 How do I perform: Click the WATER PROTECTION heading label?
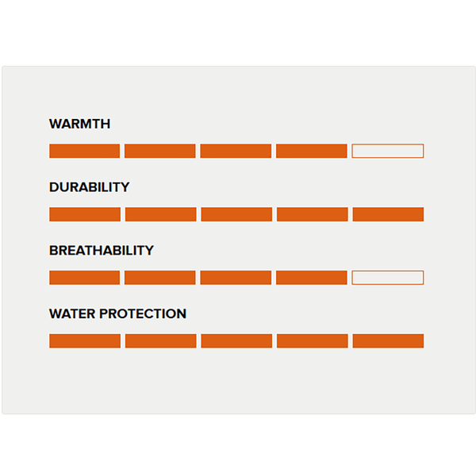click(x=117, y=314)
